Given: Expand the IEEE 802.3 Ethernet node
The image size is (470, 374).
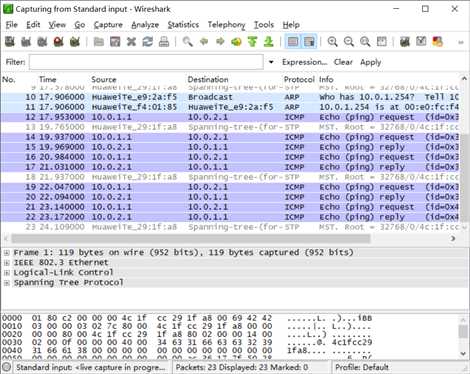Looking at the screenshot, I should point(6,263).
